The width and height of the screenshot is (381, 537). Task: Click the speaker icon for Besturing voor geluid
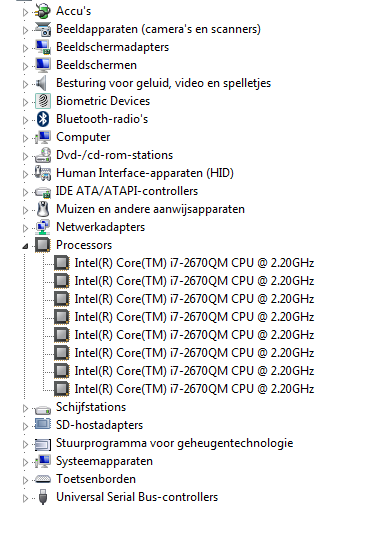41,83
